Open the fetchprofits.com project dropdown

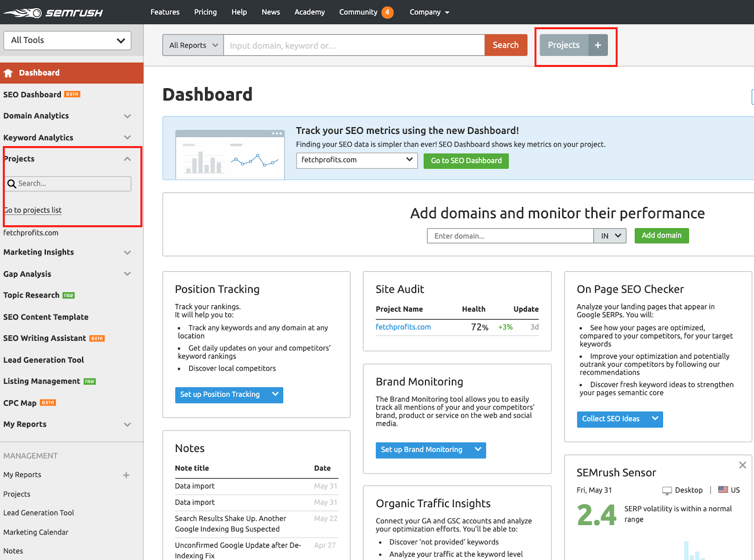click(357, 160)
